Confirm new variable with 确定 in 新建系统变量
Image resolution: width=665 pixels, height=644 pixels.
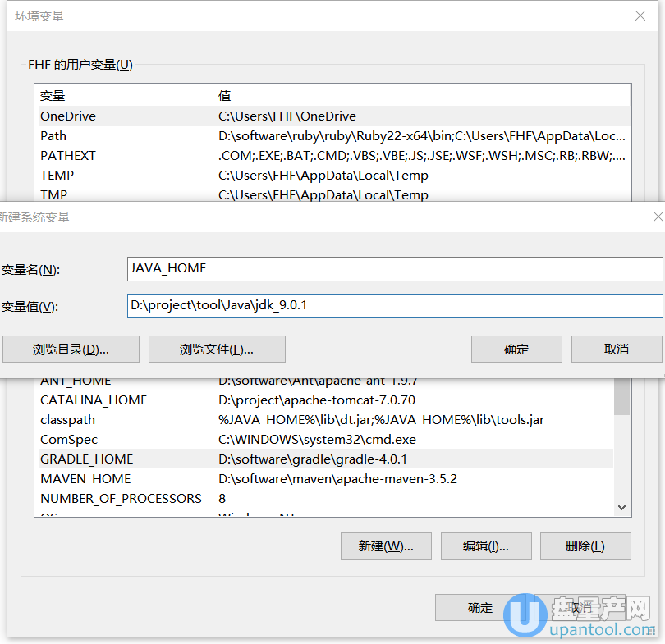pos(516,349)
